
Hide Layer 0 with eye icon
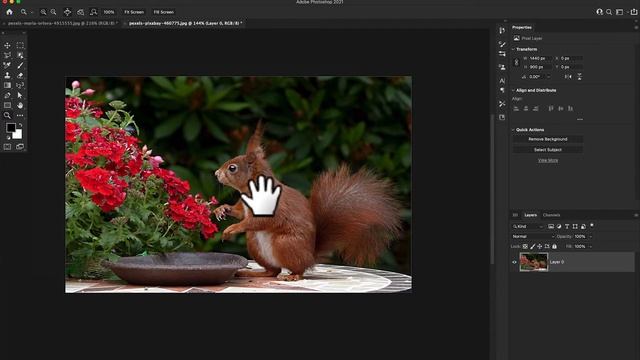tap(514, 262)
